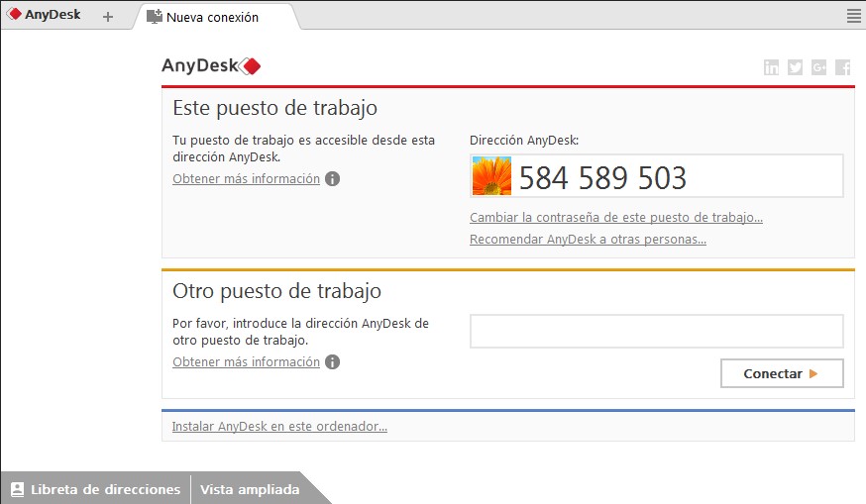Viewport: 866px width, 504px height.
Task: Click the Twitter bird icon
Action: point(795,67)
